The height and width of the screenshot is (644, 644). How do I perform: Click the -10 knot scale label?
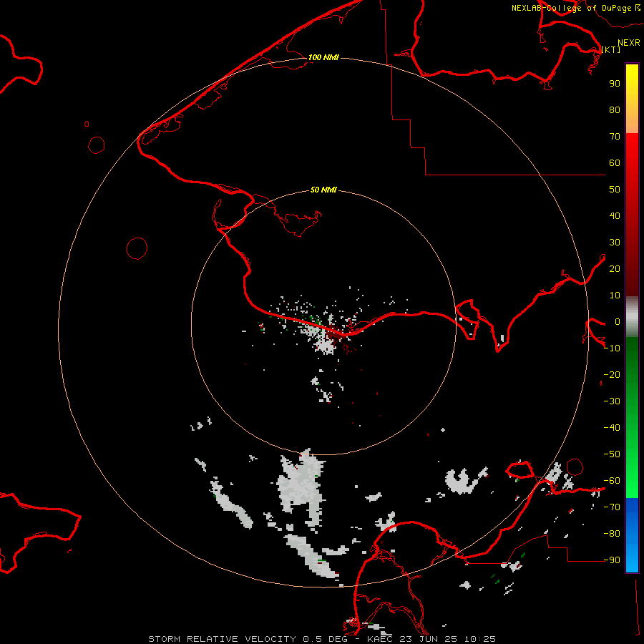click(612, 348)
